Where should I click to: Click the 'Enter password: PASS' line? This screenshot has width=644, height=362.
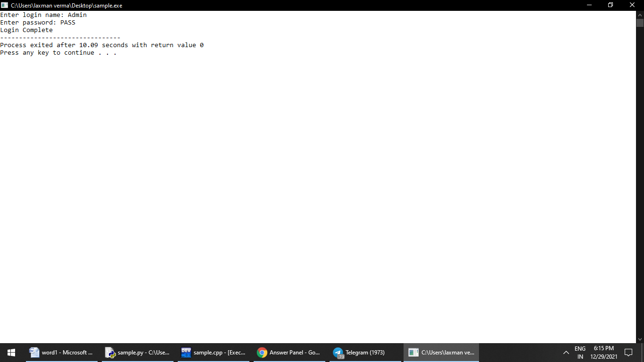(38, 22)
